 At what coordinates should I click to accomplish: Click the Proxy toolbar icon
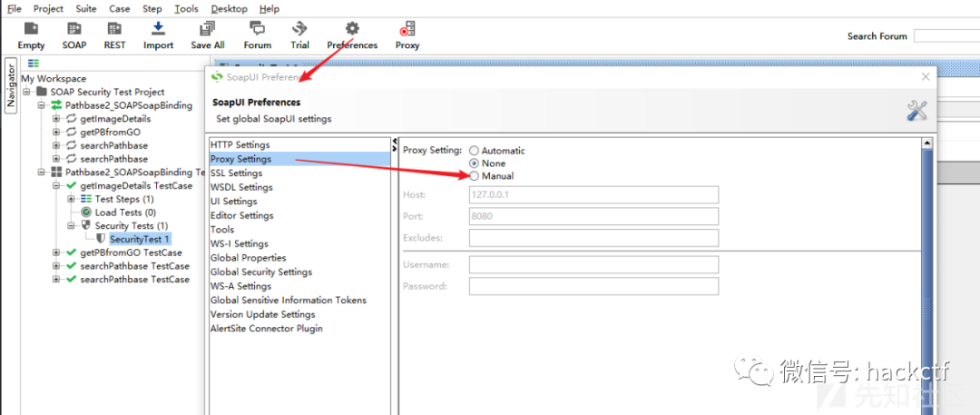point(407,29)
